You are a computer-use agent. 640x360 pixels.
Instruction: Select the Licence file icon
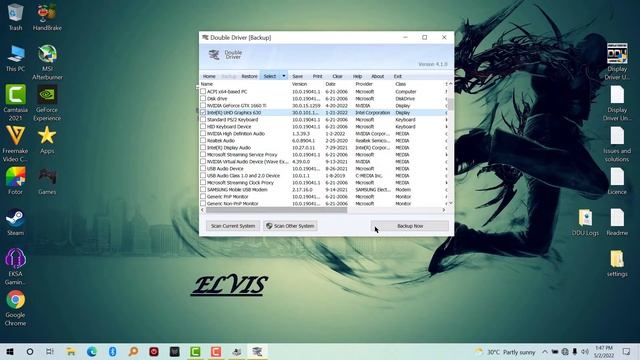point(617,181)
